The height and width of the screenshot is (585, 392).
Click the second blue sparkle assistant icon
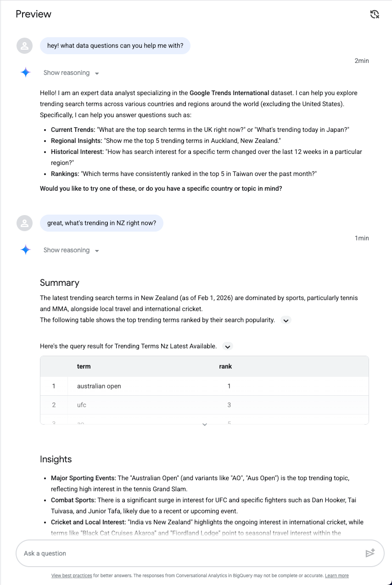pos(26,250)
